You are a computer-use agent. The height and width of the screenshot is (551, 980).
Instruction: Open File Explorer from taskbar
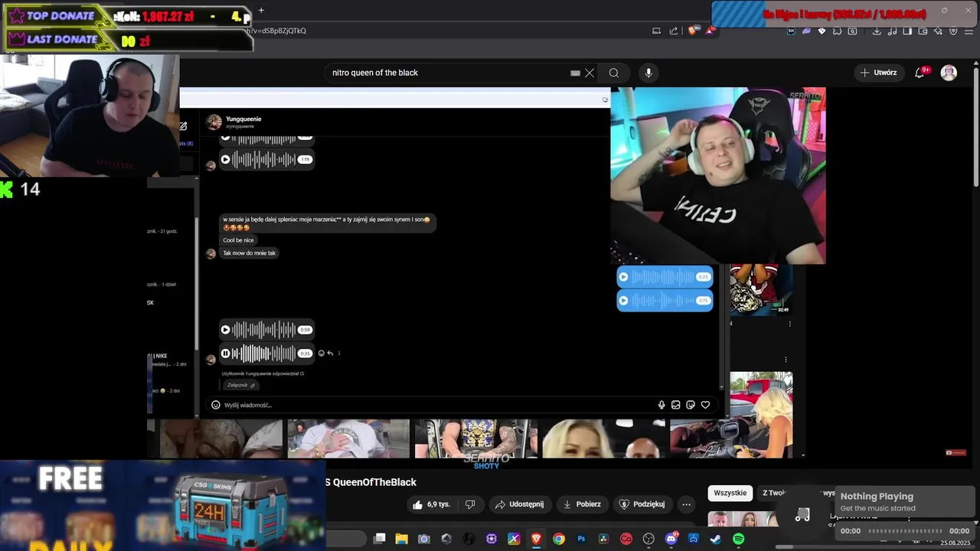point(401,539)
